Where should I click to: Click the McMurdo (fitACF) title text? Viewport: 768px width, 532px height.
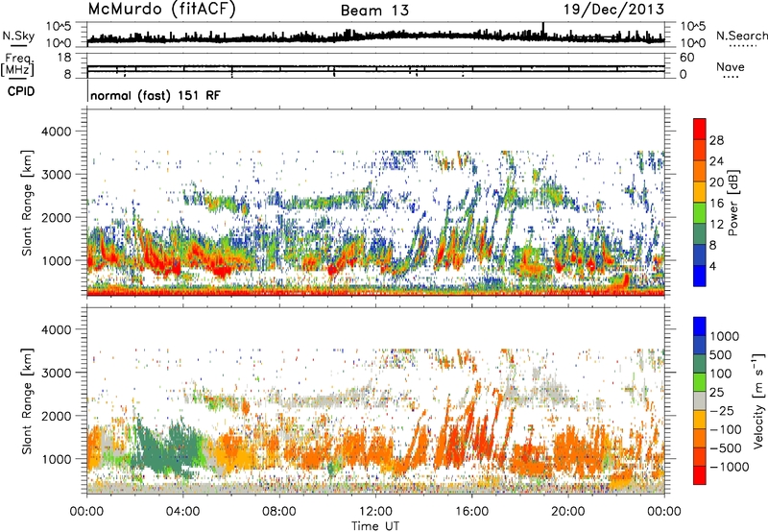point(161,10)
